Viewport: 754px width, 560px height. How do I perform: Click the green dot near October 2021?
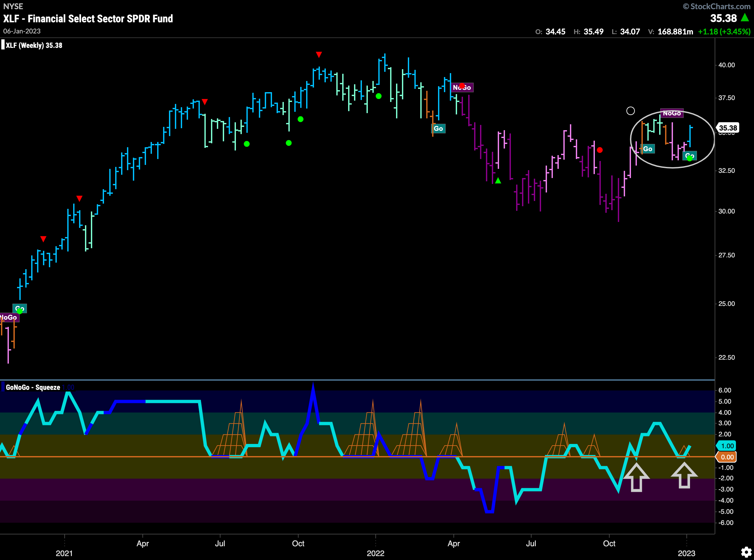point(300,119)
